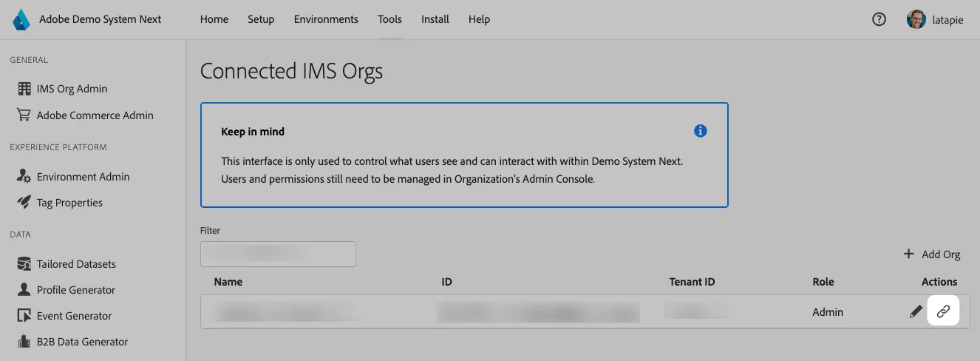Click the Role column header
The image size is (980, 361).
(x=823, y=282)
